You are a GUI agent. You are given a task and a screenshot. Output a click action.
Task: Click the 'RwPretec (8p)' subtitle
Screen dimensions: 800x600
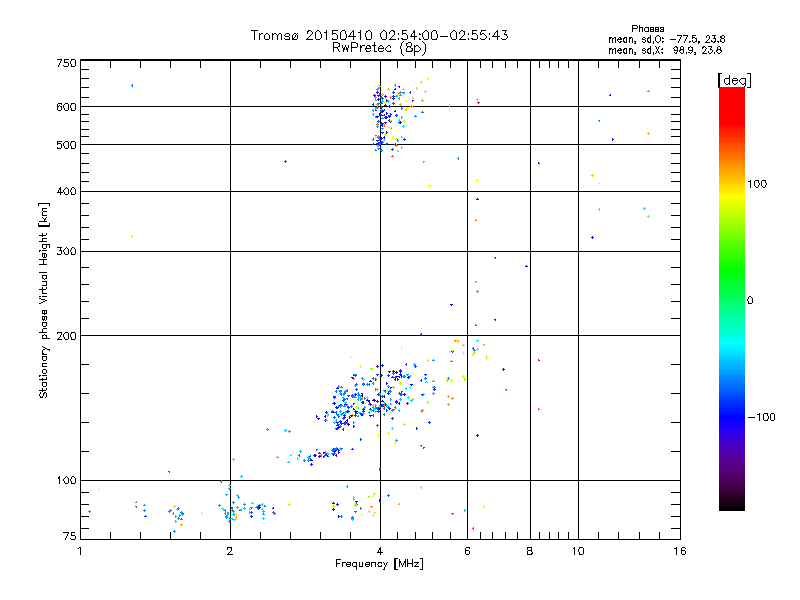[379, 48]
